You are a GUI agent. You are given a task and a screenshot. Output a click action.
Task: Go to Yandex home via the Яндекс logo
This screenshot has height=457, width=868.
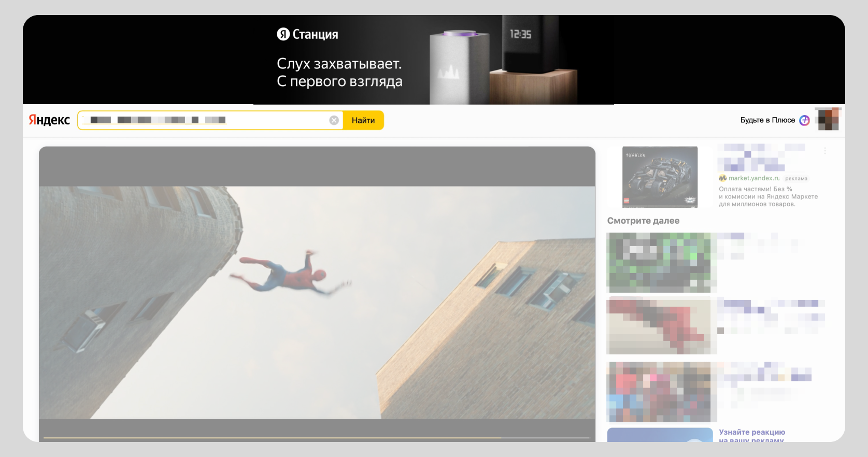click(x=49, y=120)
